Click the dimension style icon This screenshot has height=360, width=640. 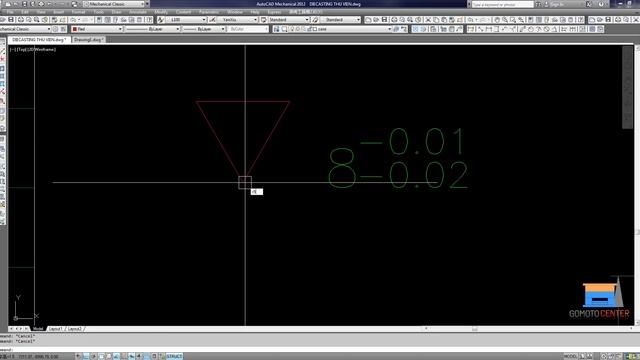[212, 20]
